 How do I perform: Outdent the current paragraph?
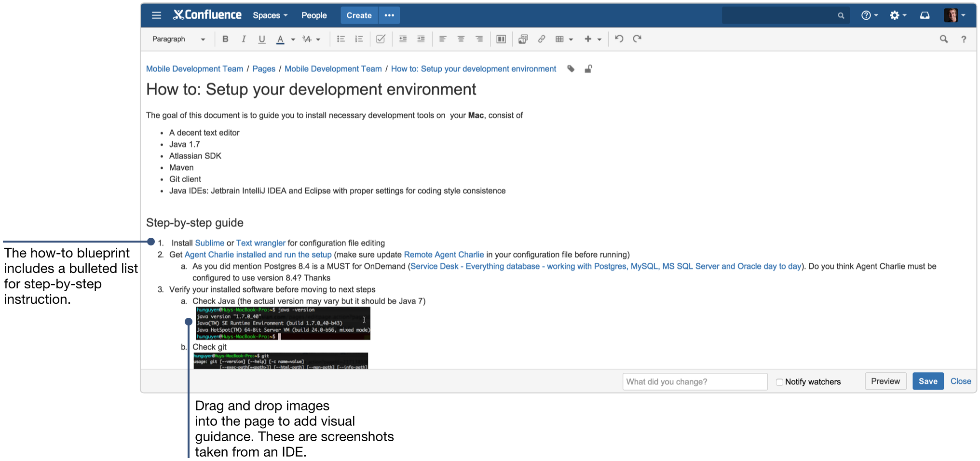point(403,39)
